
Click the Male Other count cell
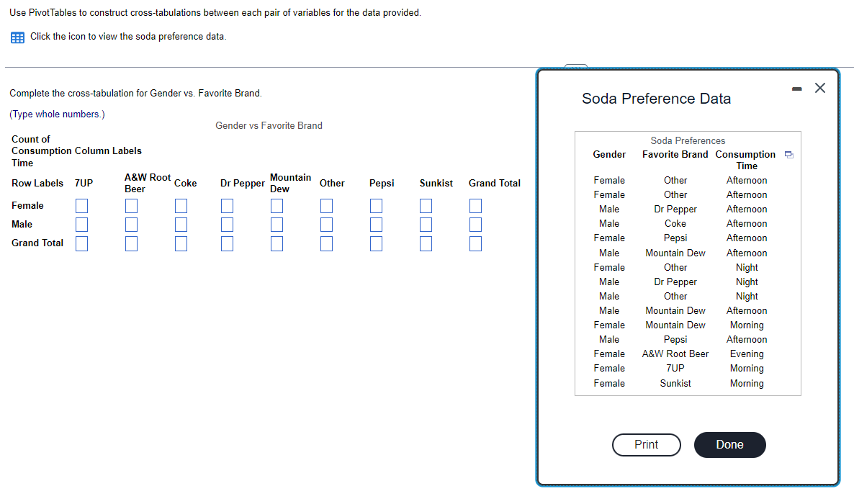pyautogui.click(x=326, y=225)
